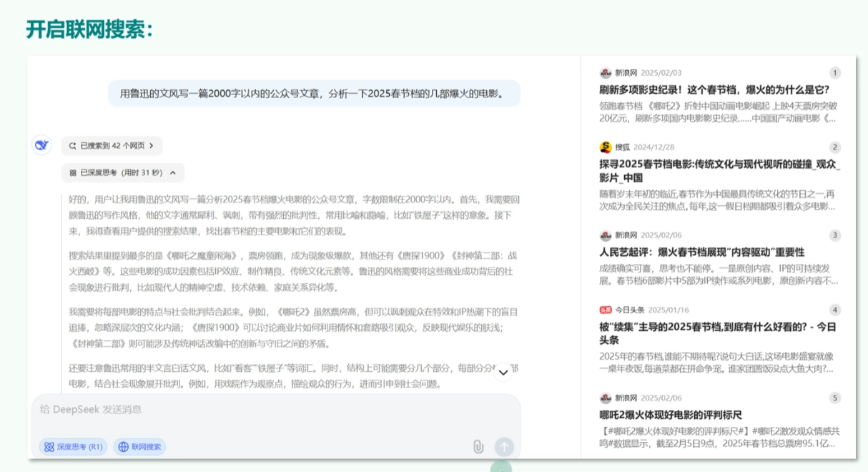Click the 给 DeepSeek 发送消息 input field
Screen dimensions: 868x472
[x=275, y=410]
